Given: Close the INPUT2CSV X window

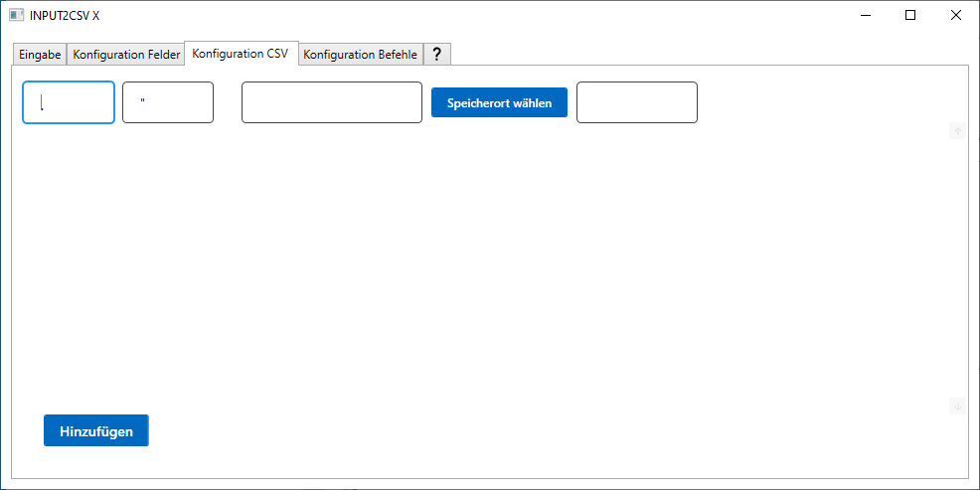Looking at the screenshot, I should click(x=955, y=15).
